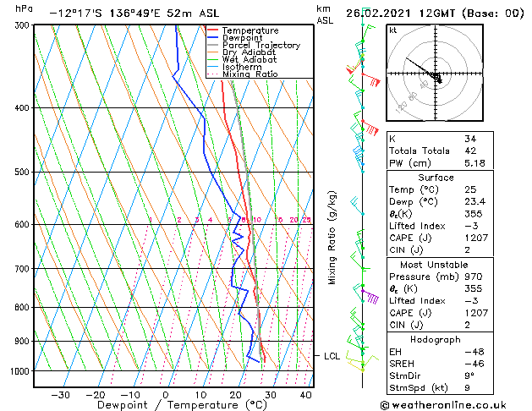Click the 'kt' label in hodograph

(x=393, y=30)
